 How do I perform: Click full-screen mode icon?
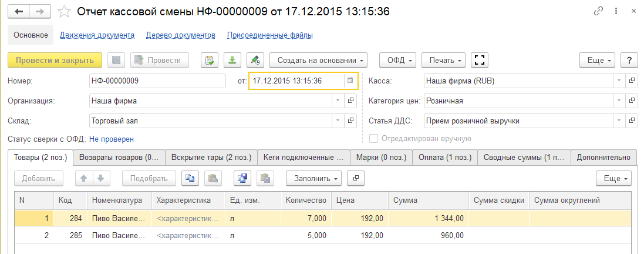pyautogui.click(x=480, y=60)
